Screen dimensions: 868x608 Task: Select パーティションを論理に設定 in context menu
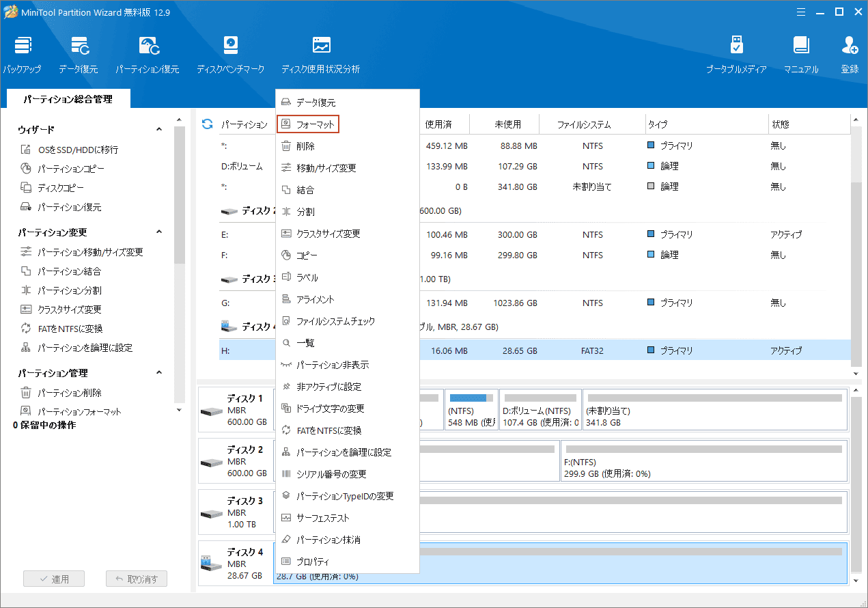[x=348, y=452]
